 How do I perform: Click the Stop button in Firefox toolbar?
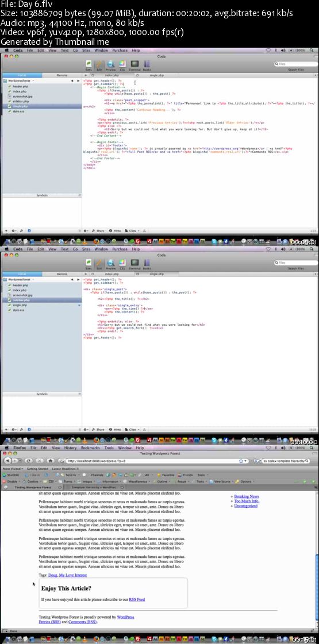click(40, 461)
